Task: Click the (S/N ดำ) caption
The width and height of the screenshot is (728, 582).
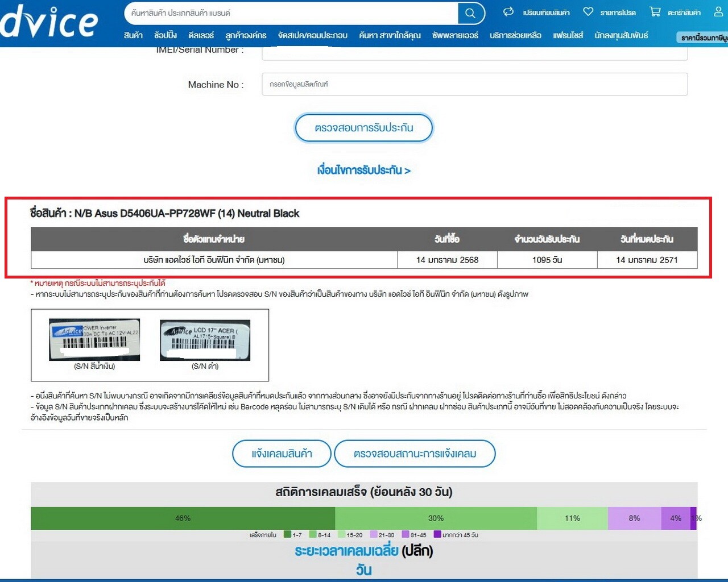Action: (x=205, y=366)
